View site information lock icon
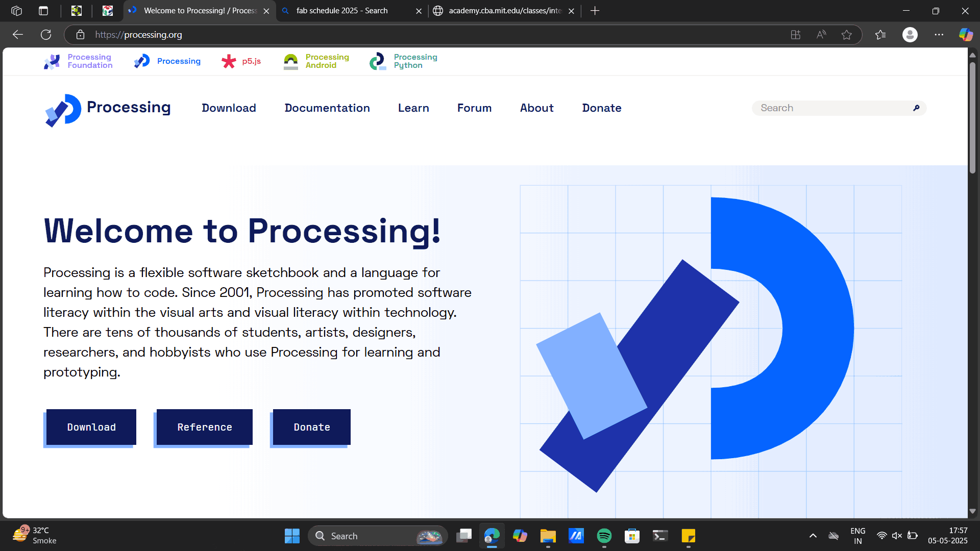980x551 pixels. pyautogui.click(x=80, y=35)
